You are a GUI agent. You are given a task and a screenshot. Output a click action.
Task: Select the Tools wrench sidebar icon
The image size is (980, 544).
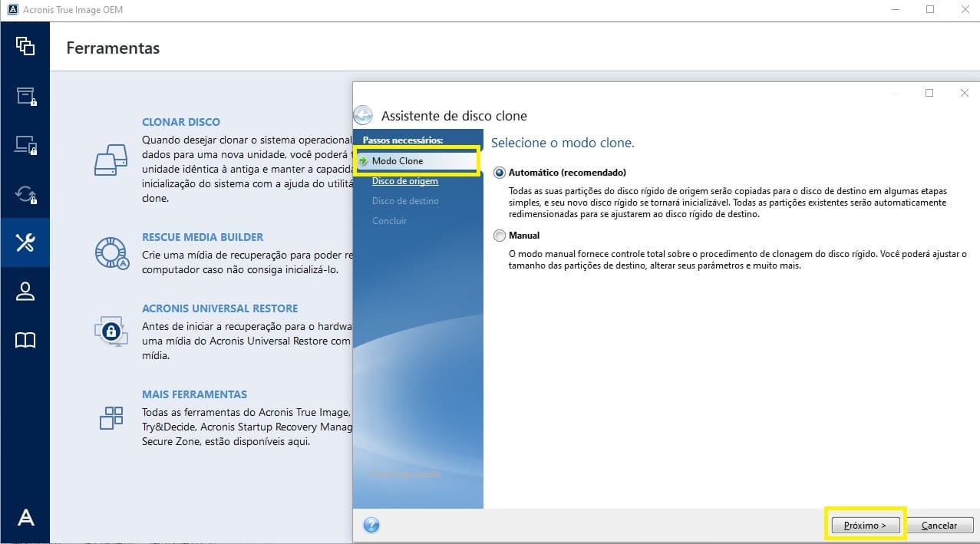tap(25, 243)
